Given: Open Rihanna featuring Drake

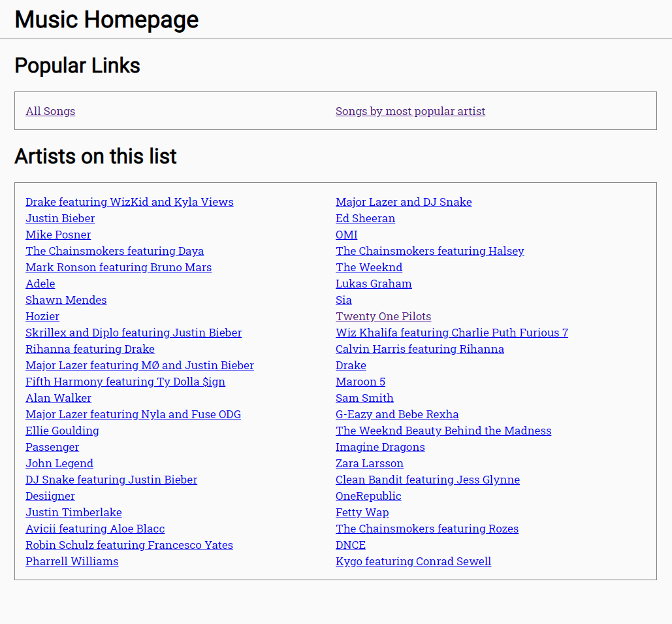Looking at the screenshot, I should pos(90,349).
